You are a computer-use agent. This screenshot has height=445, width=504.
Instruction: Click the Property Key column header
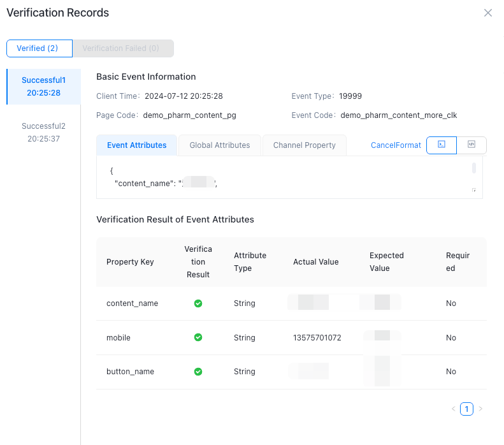pyautogui.click(x=130, y=262)
